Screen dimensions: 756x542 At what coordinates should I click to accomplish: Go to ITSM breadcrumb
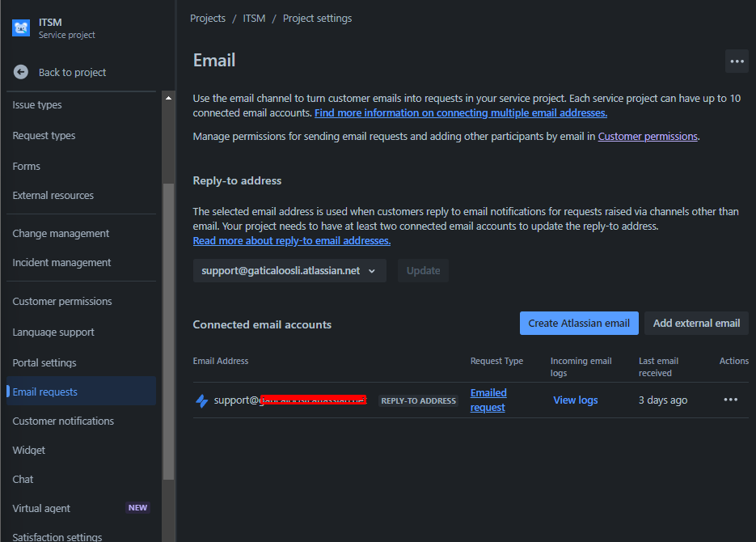[254, 19]
